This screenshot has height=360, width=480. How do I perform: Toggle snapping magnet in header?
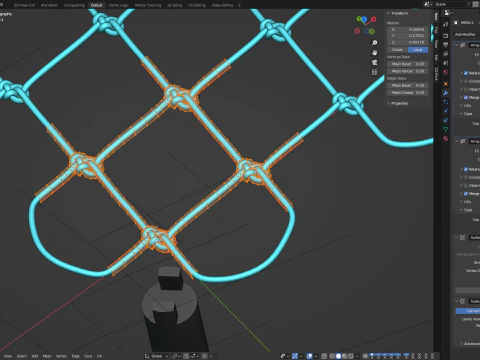coord(186,356)
